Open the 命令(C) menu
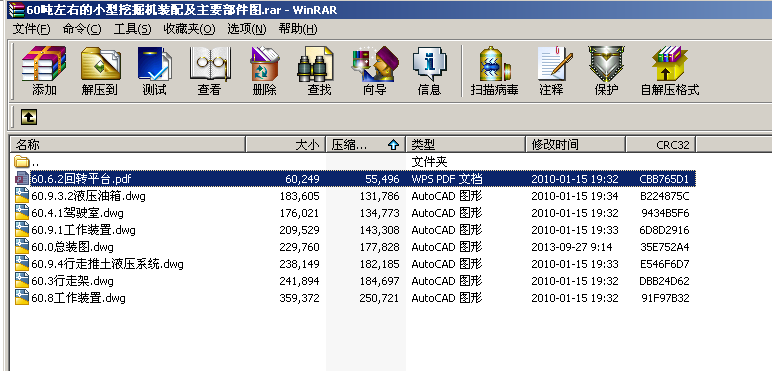This screenshot has height=371, width=772. (x=82, y=29)
